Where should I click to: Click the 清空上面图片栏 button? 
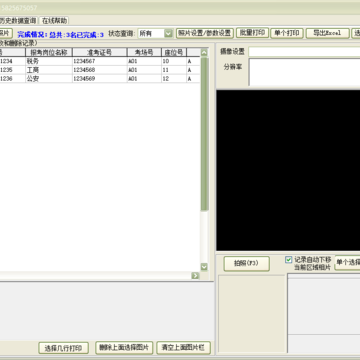184,348
